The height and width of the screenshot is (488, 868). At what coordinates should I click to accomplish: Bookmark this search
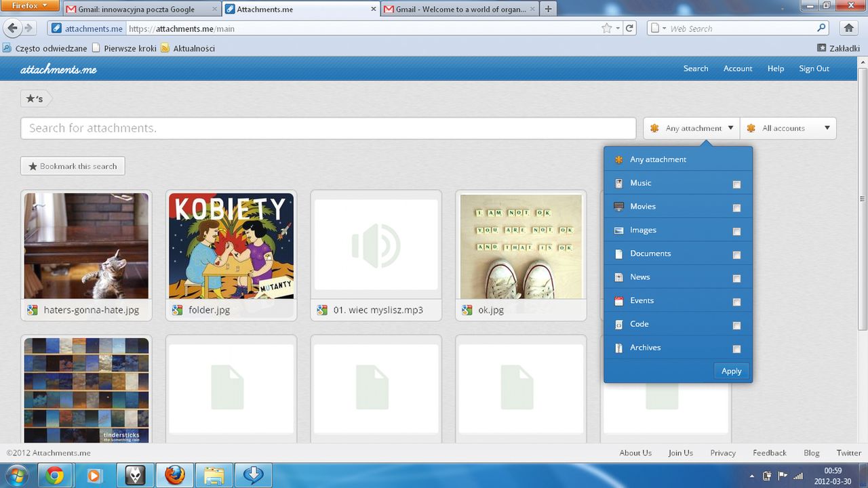(73, 166)
